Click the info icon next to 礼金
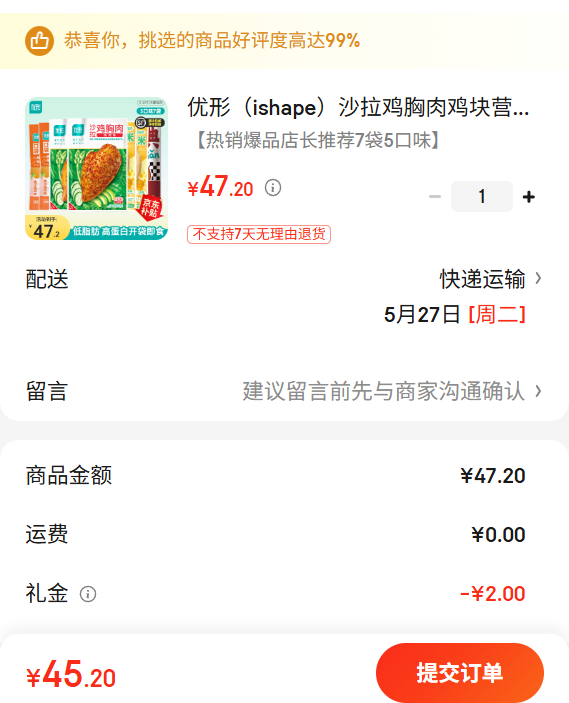 click(88, 594)
